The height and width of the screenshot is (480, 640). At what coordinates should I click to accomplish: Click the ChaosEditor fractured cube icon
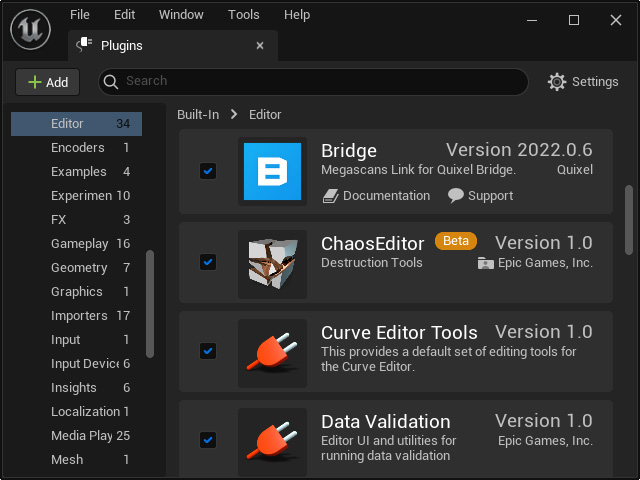coord(272,264)
